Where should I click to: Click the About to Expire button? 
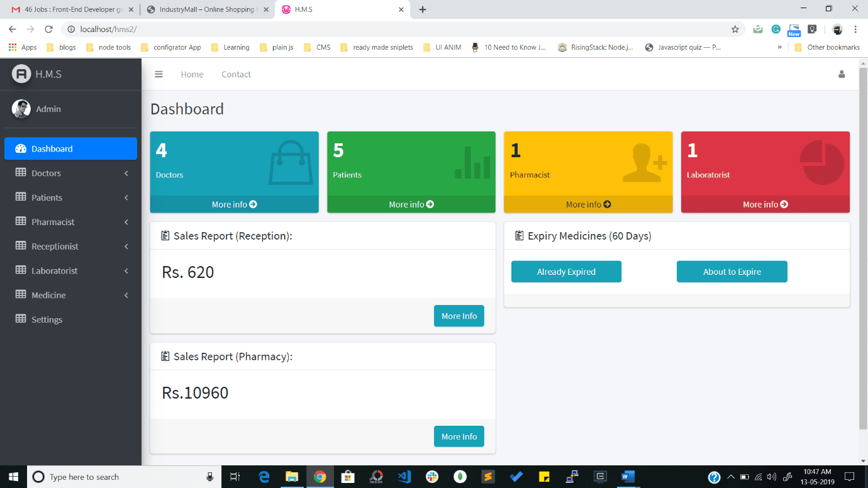[x=732, y=272]
